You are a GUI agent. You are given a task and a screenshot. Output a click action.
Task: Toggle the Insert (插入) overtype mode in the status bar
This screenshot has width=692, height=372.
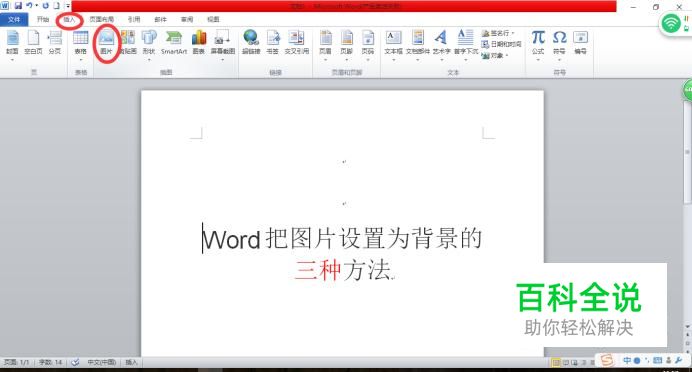(132, 362)
